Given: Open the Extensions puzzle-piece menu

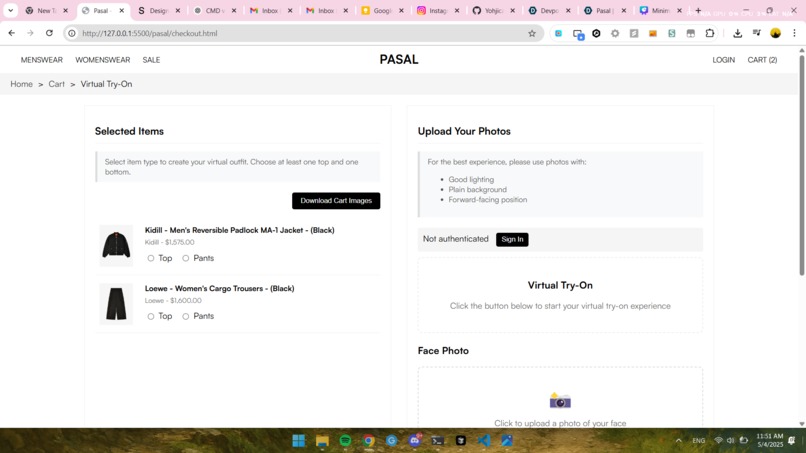Looking at the screenshot, I should (709, 33).
